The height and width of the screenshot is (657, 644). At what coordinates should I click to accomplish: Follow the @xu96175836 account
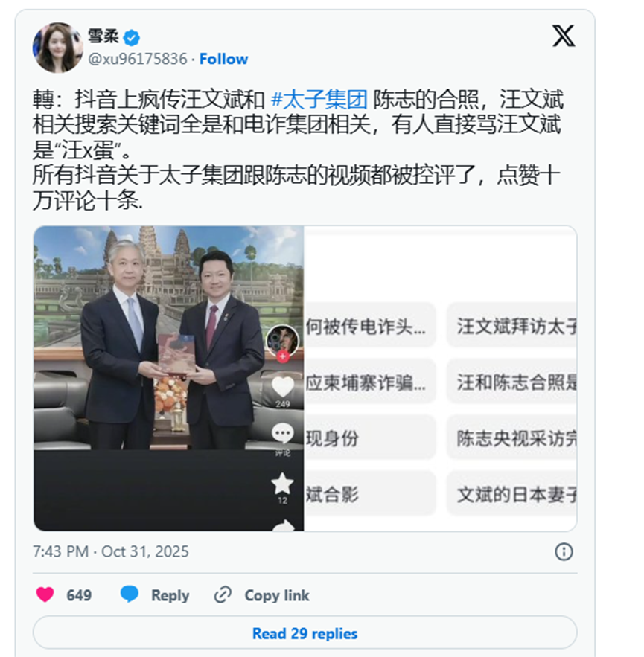pyautogui.click(x=223, y=59)
